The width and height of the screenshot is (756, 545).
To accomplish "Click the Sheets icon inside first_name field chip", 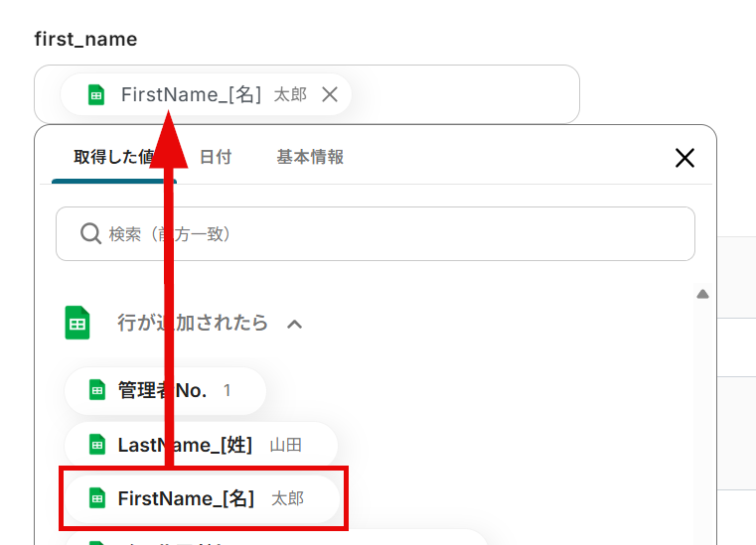I will tap(96, 94).
